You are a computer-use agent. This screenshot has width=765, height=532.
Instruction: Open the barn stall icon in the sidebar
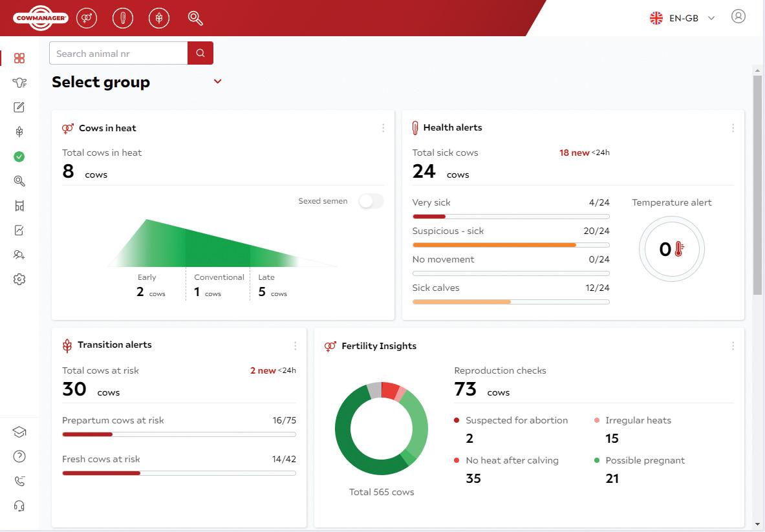coord(19,206)
